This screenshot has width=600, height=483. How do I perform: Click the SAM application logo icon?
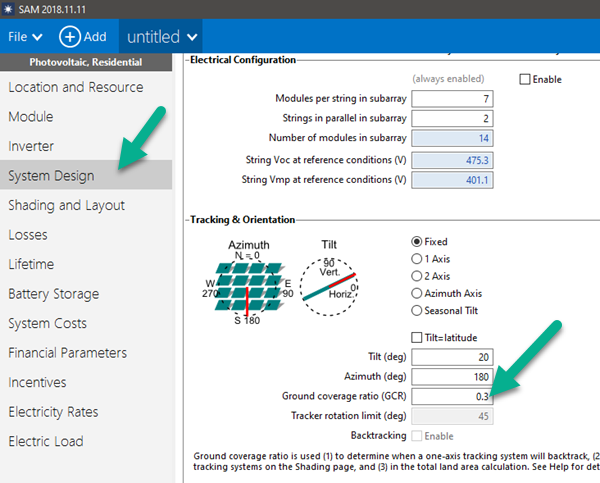[7, 8]
